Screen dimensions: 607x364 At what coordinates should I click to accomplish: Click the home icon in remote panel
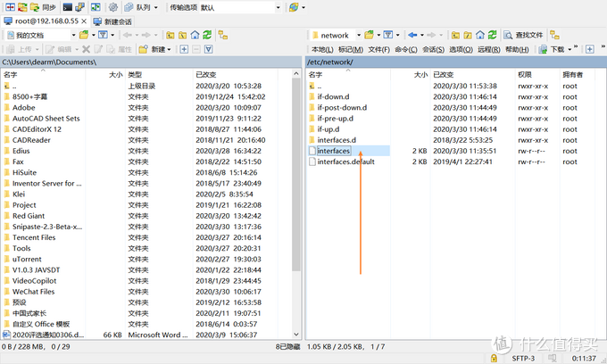coord(480,35)
